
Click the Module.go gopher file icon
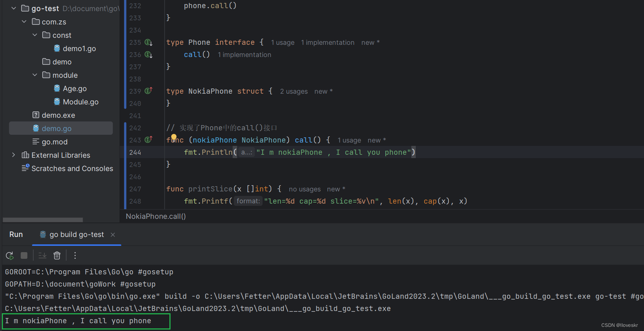[57, 101]
